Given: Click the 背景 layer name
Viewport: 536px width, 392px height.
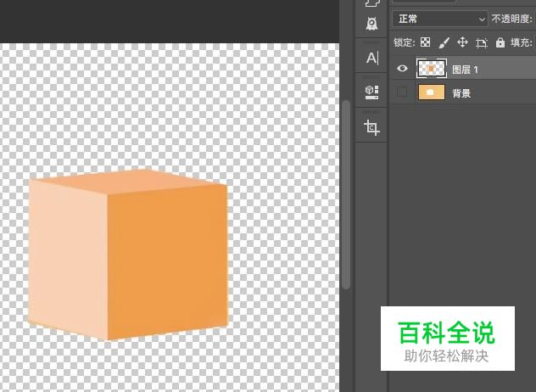Looking at the screenshot, I should click(x=461, y=93).
